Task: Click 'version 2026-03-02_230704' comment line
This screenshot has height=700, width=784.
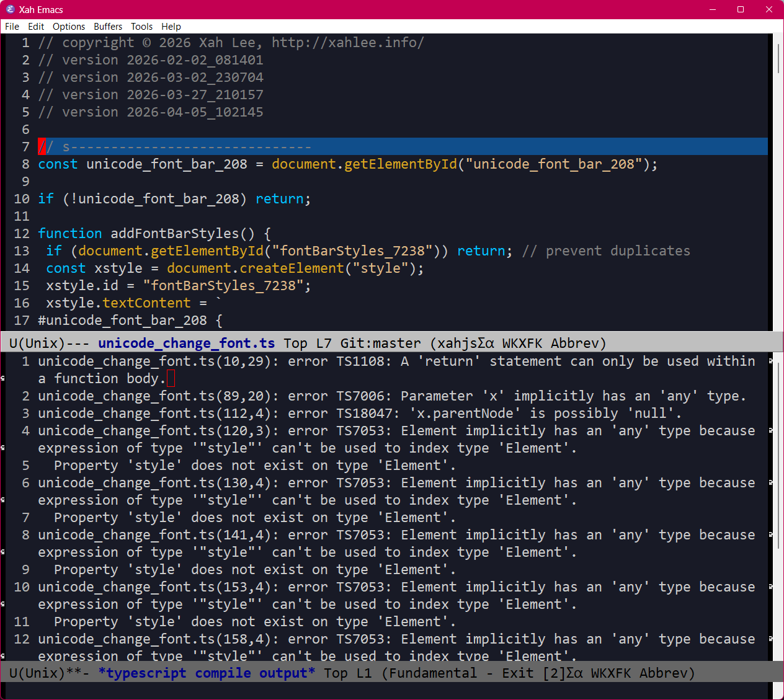Action: 151,78
